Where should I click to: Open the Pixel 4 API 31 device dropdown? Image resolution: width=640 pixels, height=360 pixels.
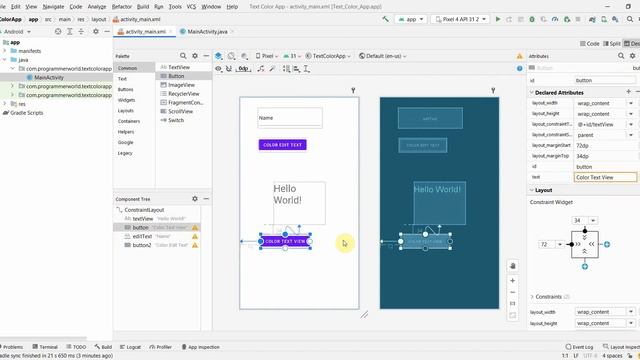click(460, 19)
